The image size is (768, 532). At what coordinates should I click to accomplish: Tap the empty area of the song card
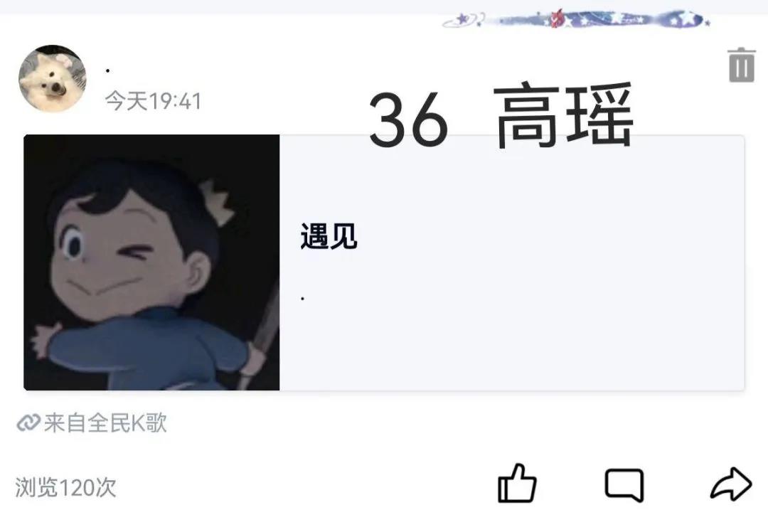coord(539,319)
